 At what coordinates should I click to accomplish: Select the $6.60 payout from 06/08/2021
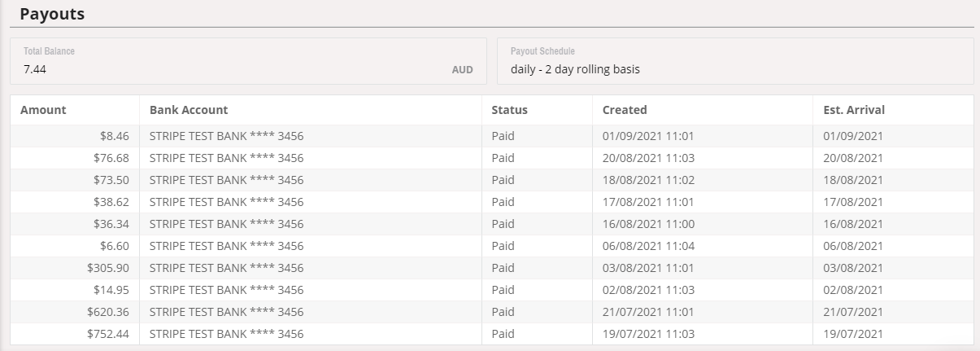pyautogui.click(x=492, y=246)
